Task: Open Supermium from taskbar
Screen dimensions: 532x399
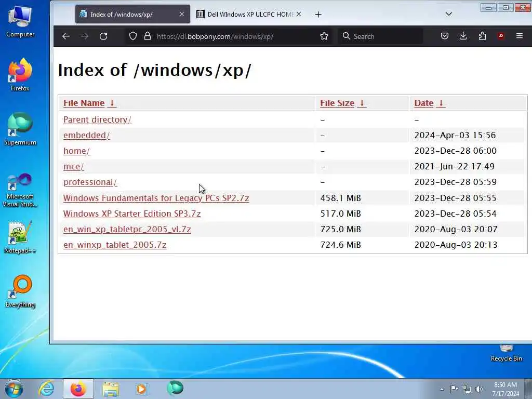Action: click(x=175, y=388)
